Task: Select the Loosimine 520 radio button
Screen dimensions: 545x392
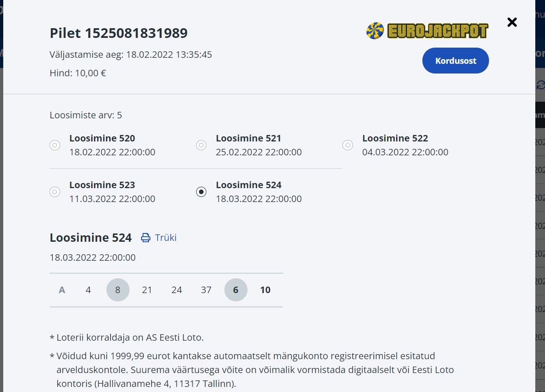Action: [x=55, y=145]
